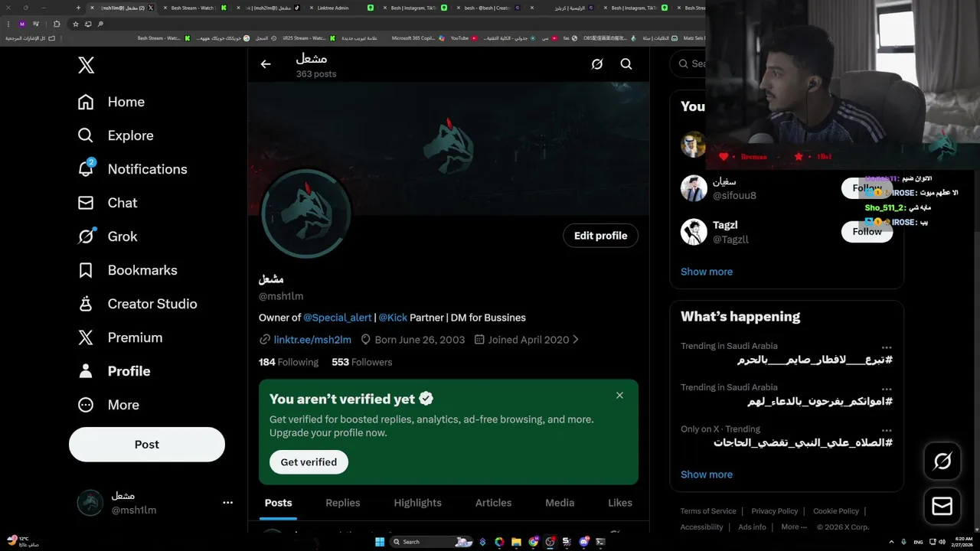
Task: Open options for تبرع لافطار صايم trend
Action: tap(887, 347)
